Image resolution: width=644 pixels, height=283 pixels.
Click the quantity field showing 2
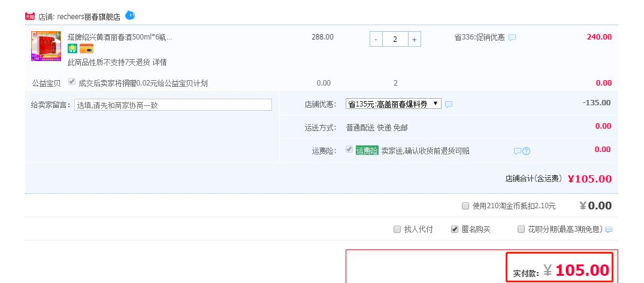(x=395, y=39)
